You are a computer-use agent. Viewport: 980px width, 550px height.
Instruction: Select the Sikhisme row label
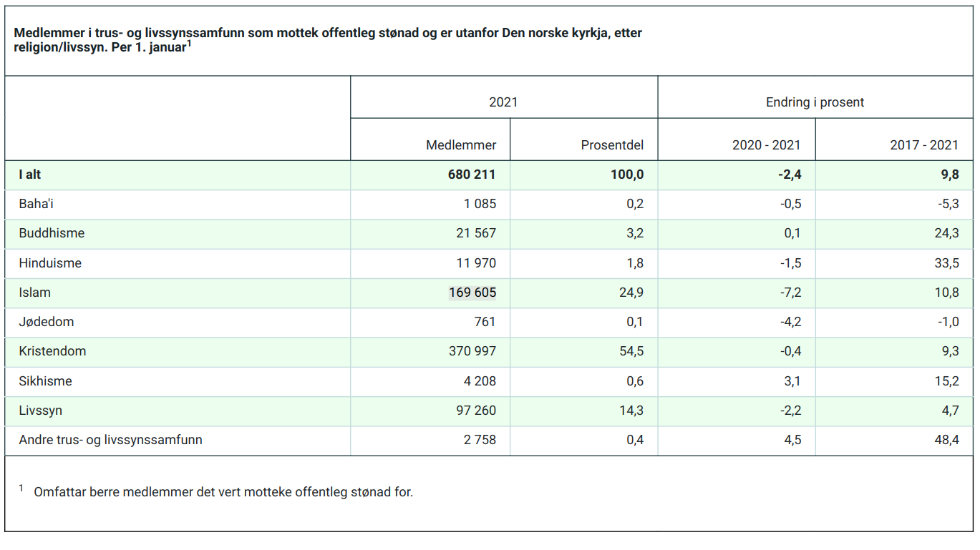tap(45, 381)
